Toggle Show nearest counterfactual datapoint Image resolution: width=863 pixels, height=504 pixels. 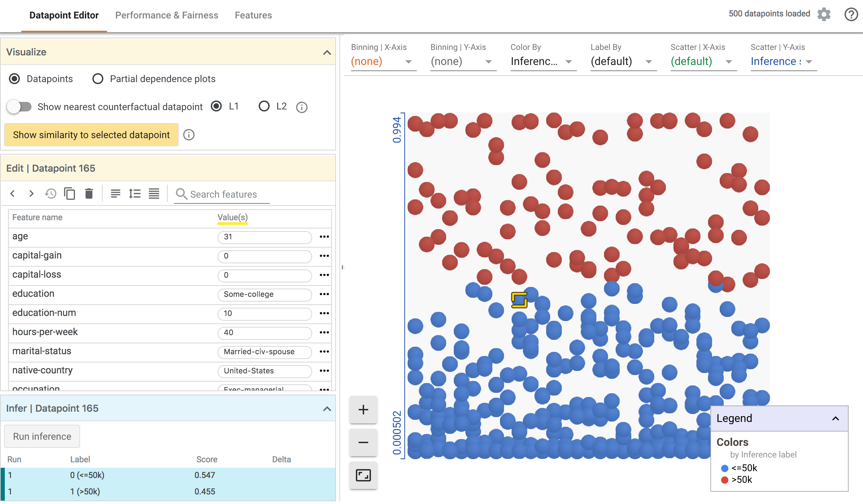pyautogui.click(x=20, y=106)
